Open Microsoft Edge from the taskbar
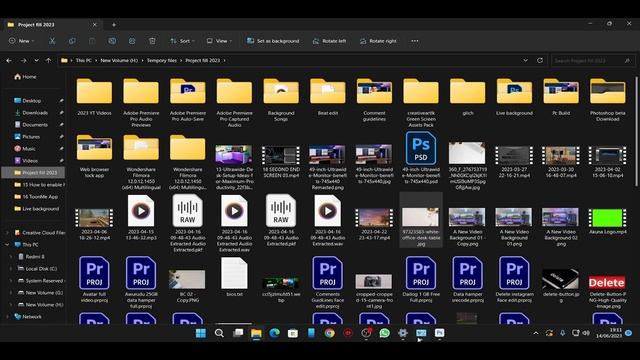Image resolution: width=640 pixels, height=360 pixels. [274, 333]
